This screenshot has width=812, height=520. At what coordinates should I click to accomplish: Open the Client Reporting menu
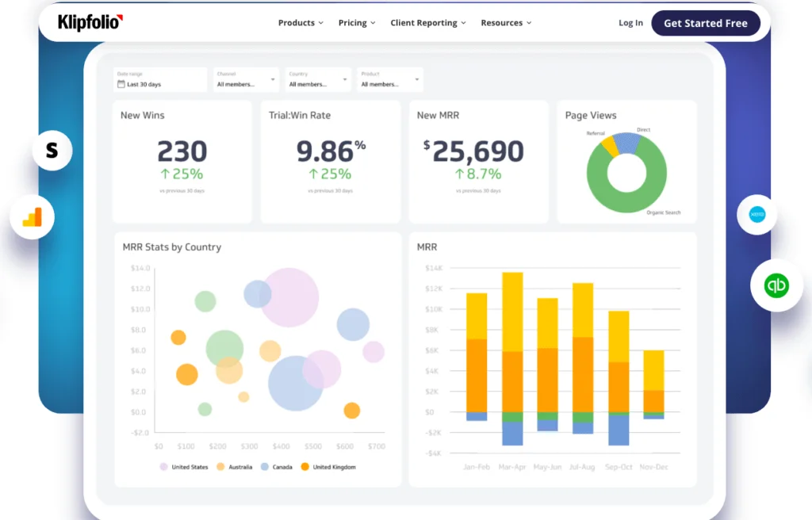428,23
